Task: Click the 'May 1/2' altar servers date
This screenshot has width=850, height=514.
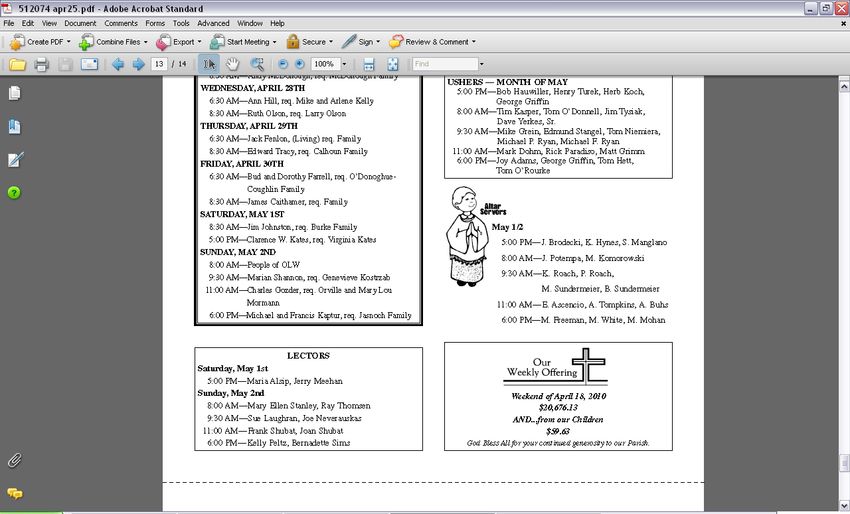Action: pos(507,227)
